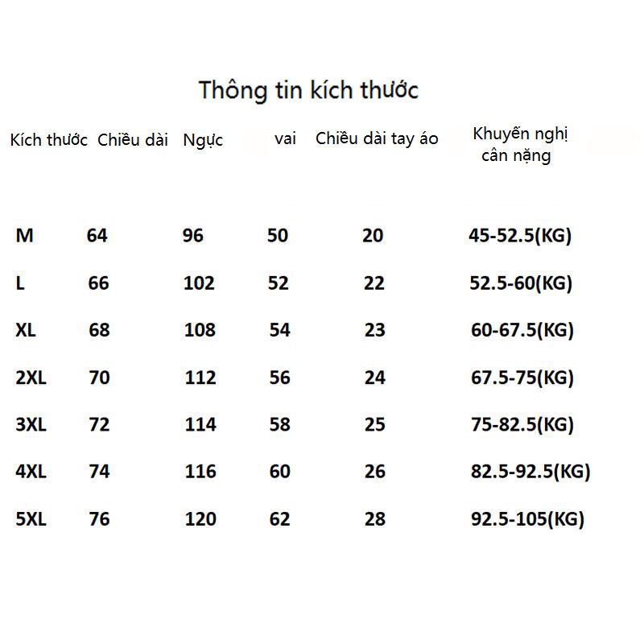Click the 'Ngực' column header
The width and height of the screenshot is (644, 644).
[x=203, y=140]
